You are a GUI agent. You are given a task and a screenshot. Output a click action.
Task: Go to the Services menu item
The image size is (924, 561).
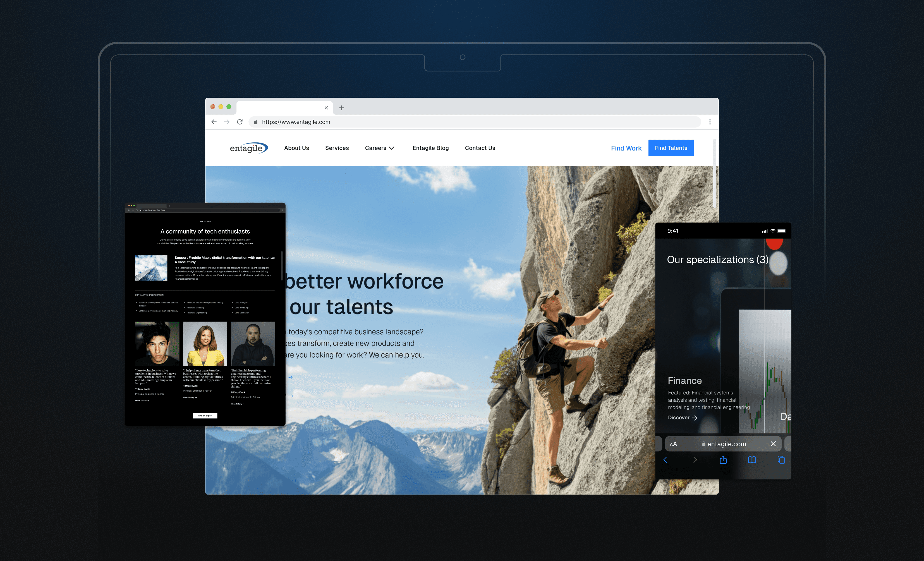point(337,148)
